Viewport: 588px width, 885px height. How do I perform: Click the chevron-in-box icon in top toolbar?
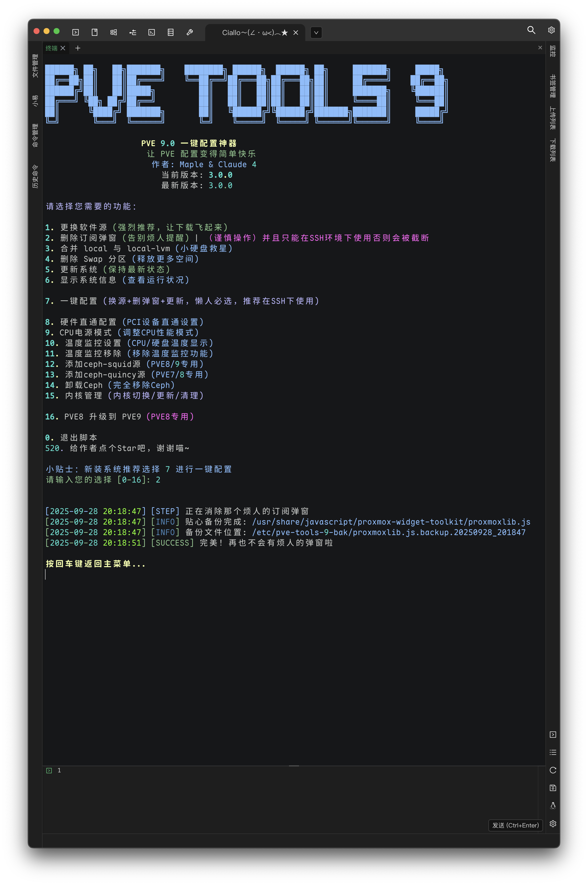coord(76,33)
